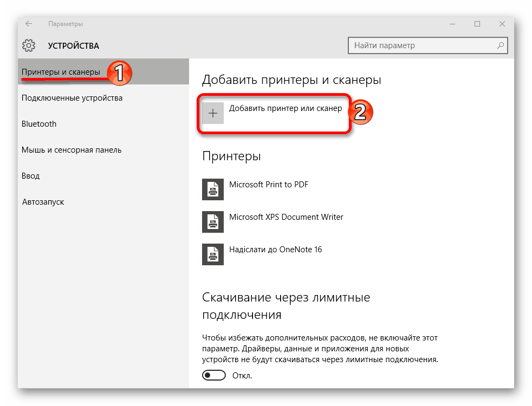Click the plus icon to add printer
The image size is (532, 406).
click(213, 113)
